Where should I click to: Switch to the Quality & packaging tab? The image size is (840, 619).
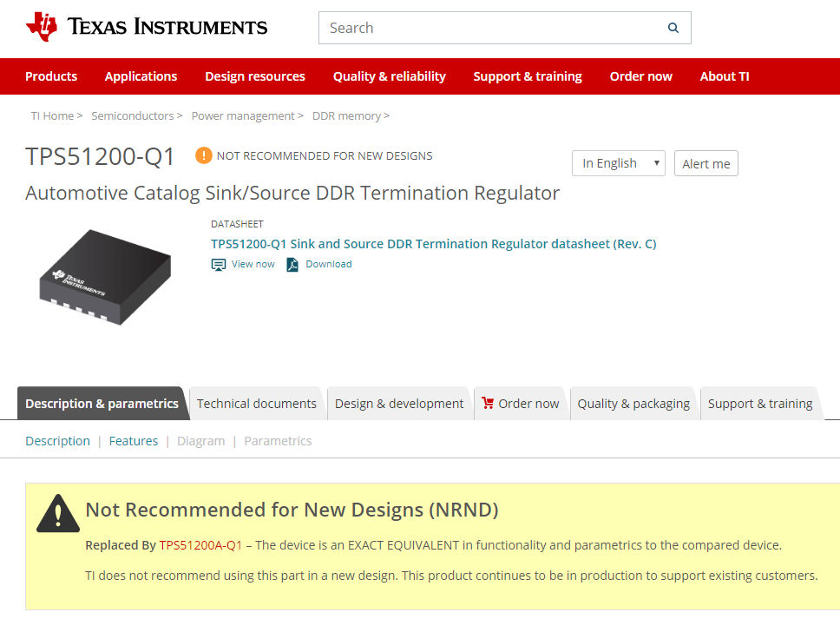click(633, 404)
